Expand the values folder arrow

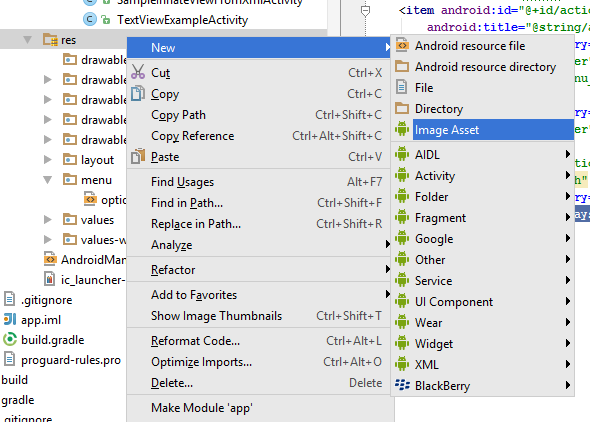(x=47, y=220)
